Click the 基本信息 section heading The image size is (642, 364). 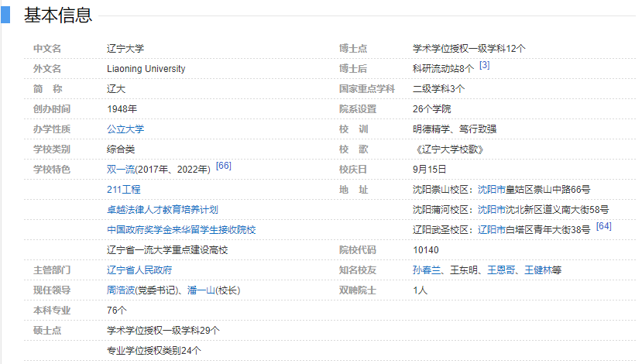pos(57,15)
